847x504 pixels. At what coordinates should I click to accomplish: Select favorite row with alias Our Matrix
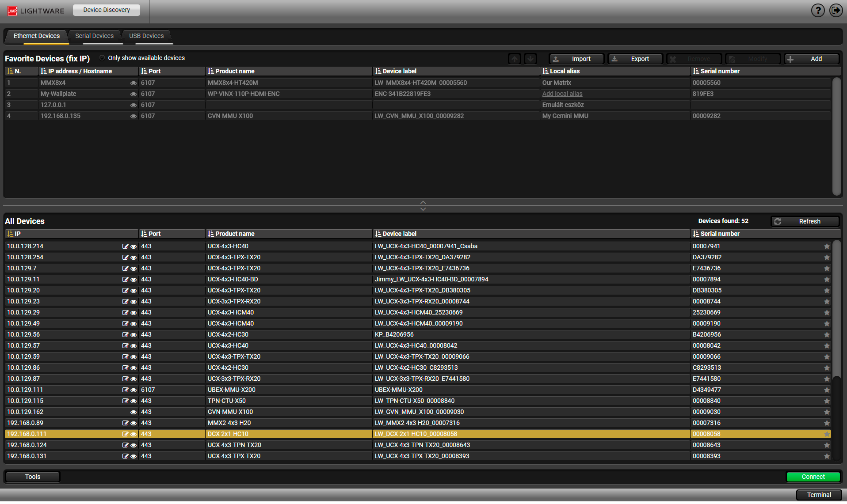[x=418, y=83]
